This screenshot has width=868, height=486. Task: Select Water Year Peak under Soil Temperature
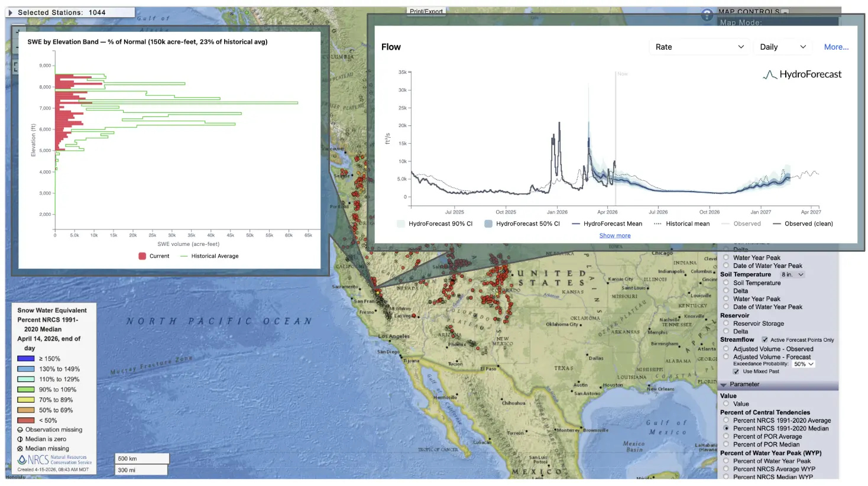726,299
